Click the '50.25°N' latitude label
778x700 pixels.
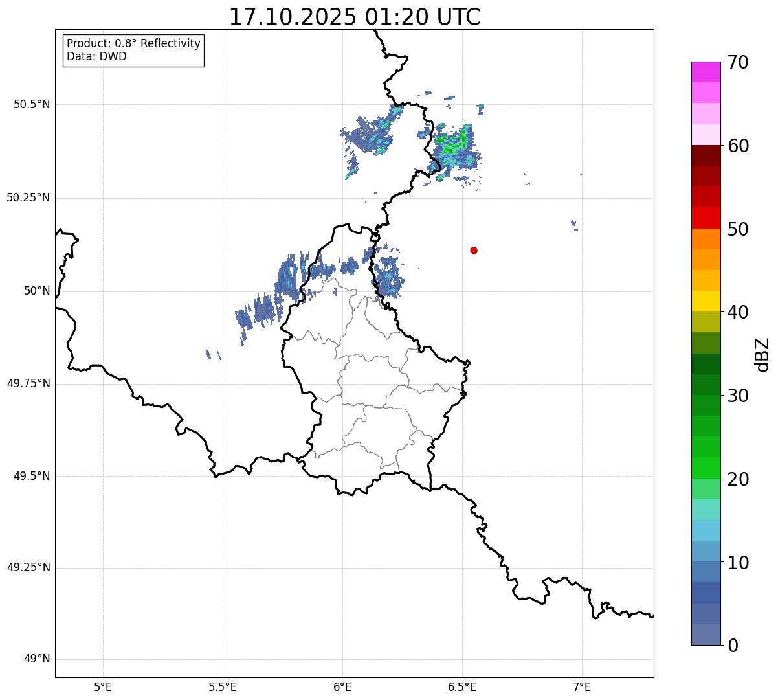pyautogui.click(x=28, y=198)
